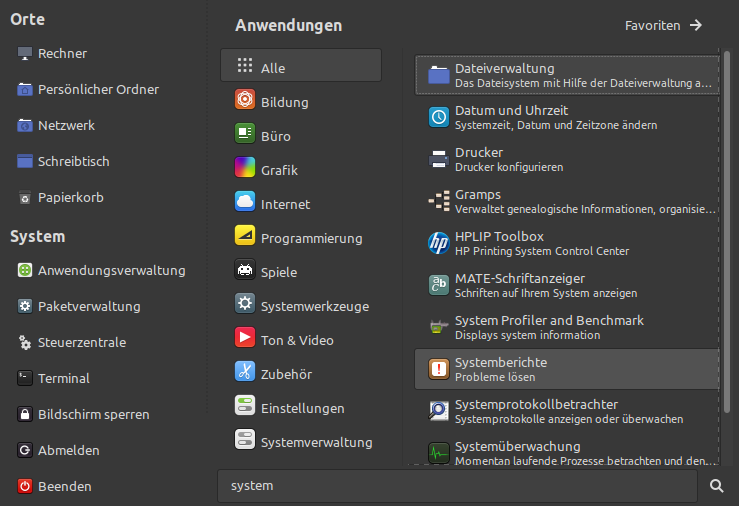
Task: Open the Terminal icon in System list
Action: pyautogui.click(x=25, y=378)
